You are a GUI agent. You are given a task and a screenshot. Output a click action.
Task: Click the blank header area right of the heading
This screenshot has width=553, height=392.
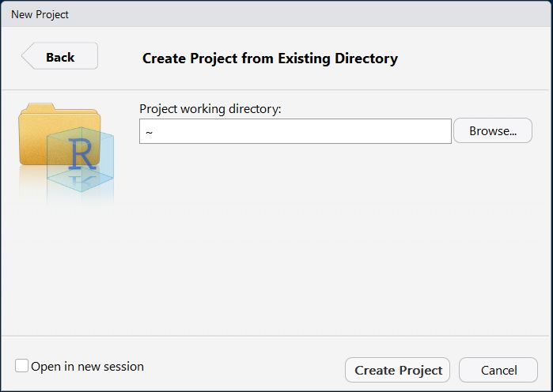click(475, 58)
